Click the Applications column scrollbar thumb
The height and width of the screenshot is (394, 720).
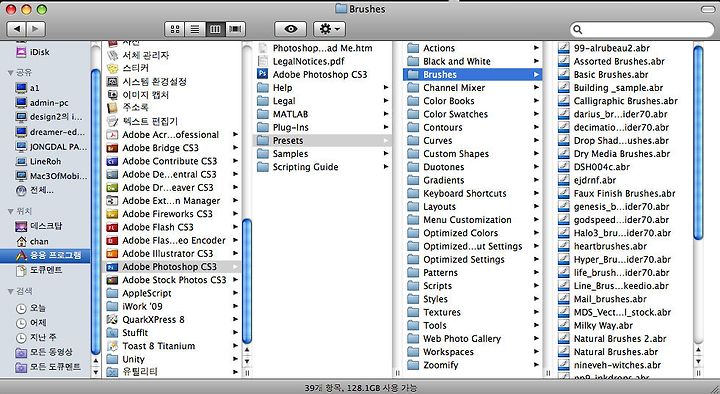point(247,281)
